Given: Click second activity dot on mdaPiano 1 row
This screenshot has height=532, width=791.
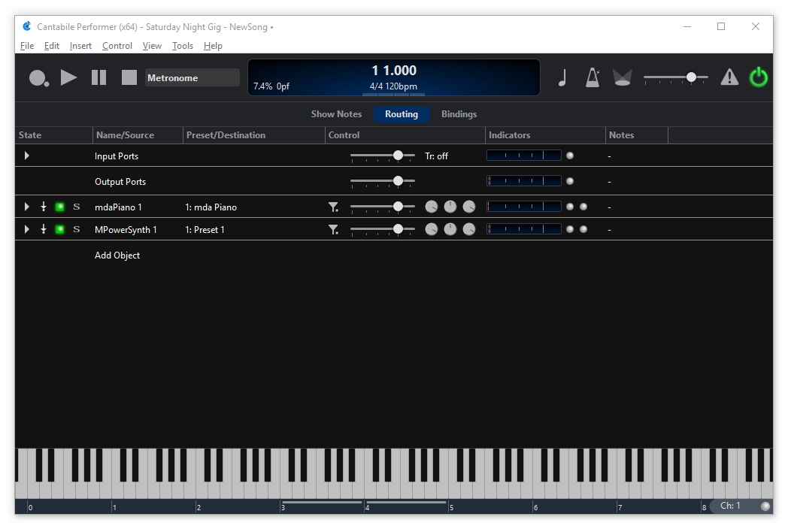Looking at the screenshot, I should click(583, 207).
